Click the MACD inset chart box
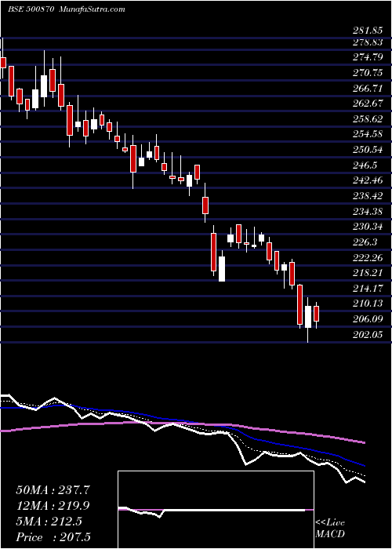The width and height of the screenshot is (392, 549). point(216,510)
